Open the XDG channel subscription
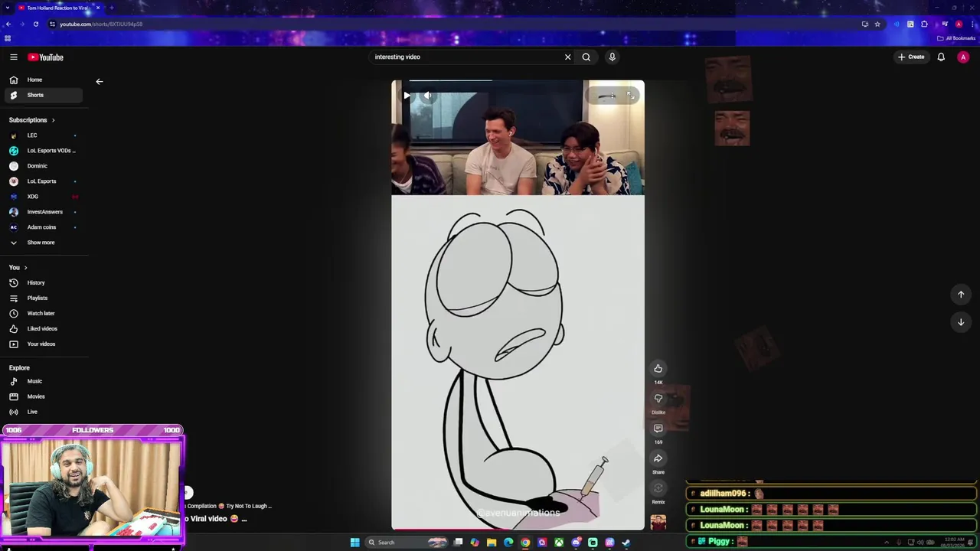Viewport: 980px width, 551px height. (x=44, y=197)
